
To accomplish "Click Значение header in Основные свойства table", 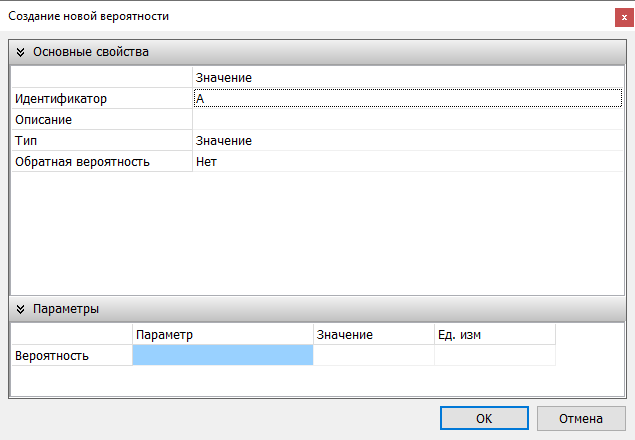I will 406,77.
